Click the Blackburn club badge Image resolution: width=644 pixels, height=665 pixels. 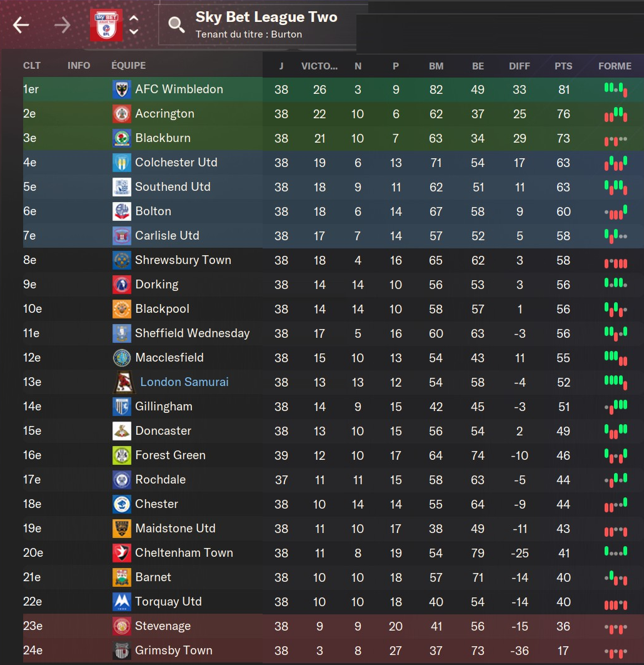[122, 138]
